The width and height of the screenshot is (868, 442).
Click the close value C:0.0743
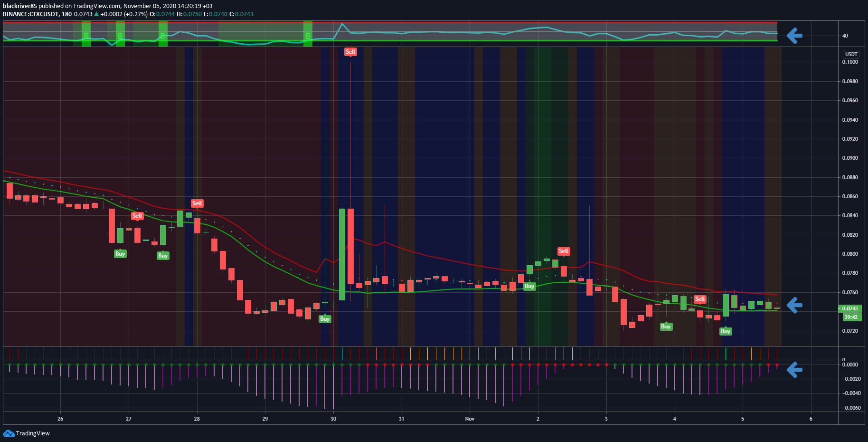pos(242,14)
